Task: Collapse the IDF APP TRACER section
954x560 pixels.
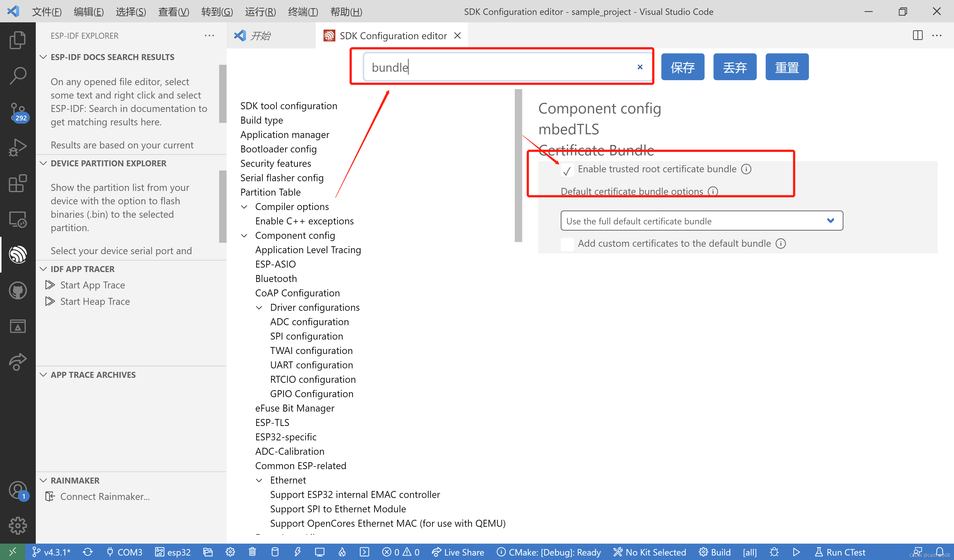Action: click(43, 269)
